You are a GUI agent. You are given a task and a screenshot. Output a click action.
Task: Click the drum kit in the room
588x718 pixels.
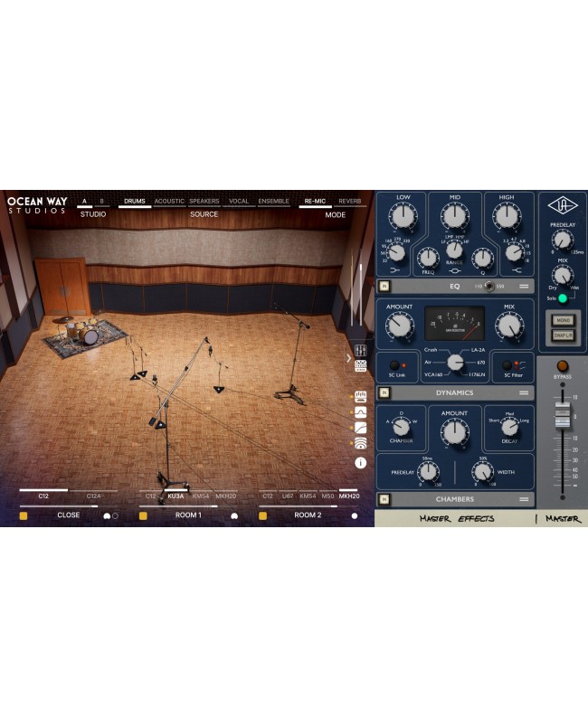point(78,330)
